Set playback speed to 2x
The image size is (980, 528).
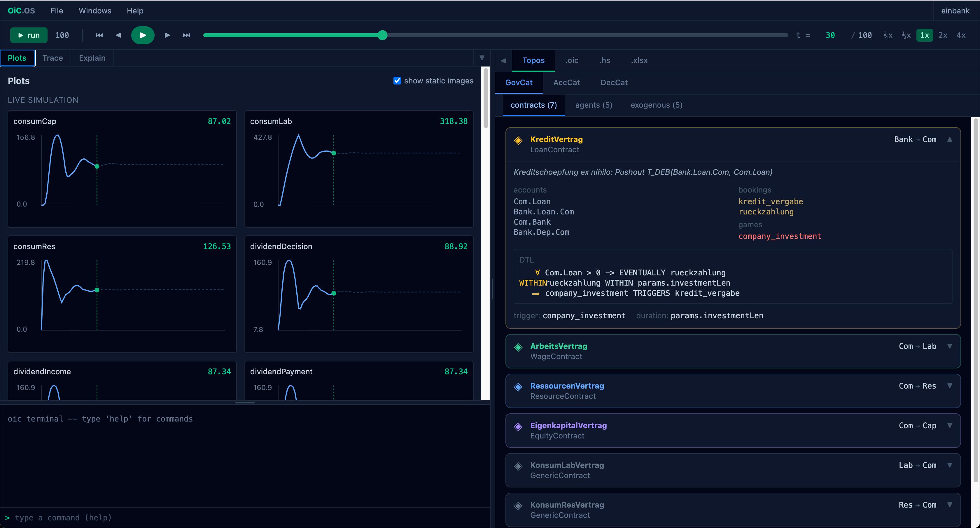click(943, 35)
